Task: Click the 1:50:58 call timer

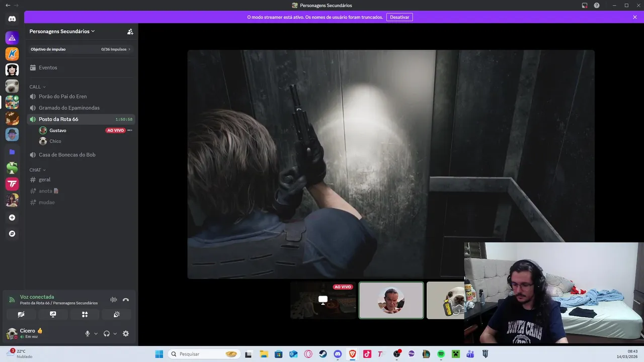Action: [124, 120]
